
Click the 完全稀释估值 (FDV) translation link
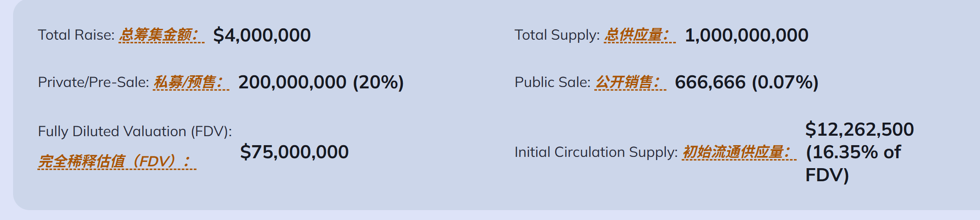coord(117,161)
